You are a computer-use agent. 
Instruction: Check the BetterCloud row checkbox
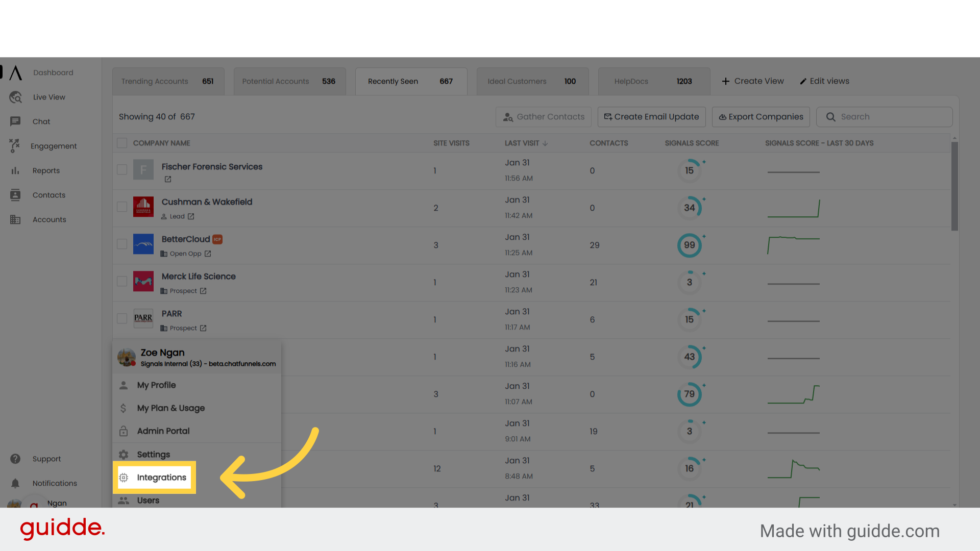pyautogui.click(x=122, y=244)
